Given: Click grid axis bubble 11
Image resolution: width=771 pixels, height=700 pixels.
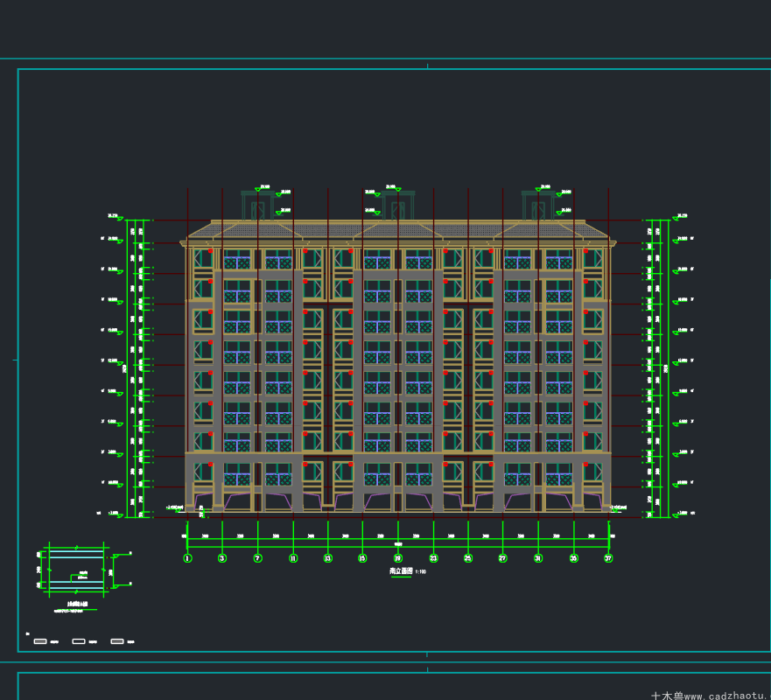Looking at the screenshot, I should pyautogui.click(x=293, y=558).
